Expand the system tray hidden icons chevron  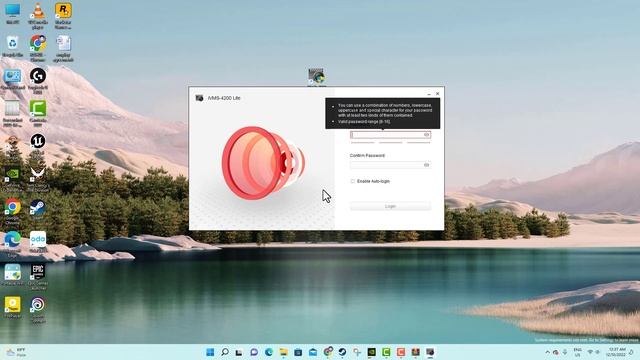coord(547,352)
